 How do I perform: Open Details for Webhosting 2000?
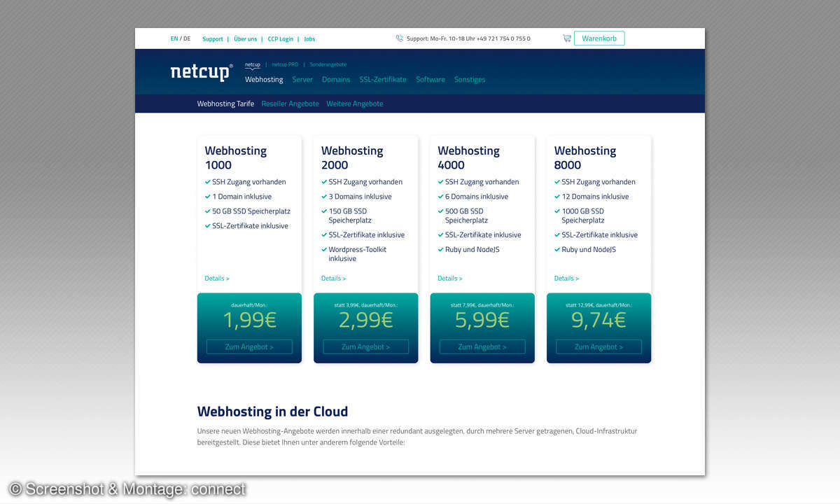(x=333, y=279)
